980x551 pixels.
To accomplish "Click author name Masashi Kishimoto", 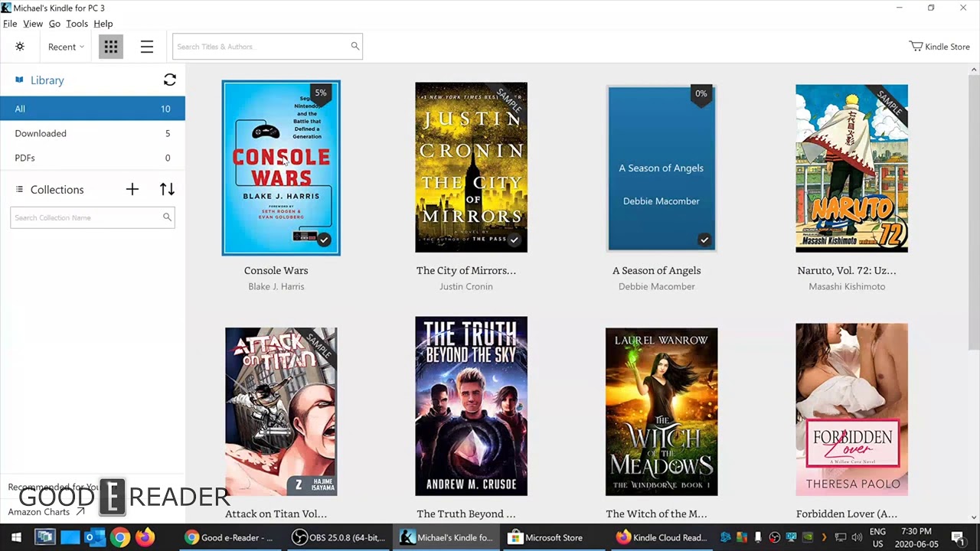I will [x=847, y=286].
